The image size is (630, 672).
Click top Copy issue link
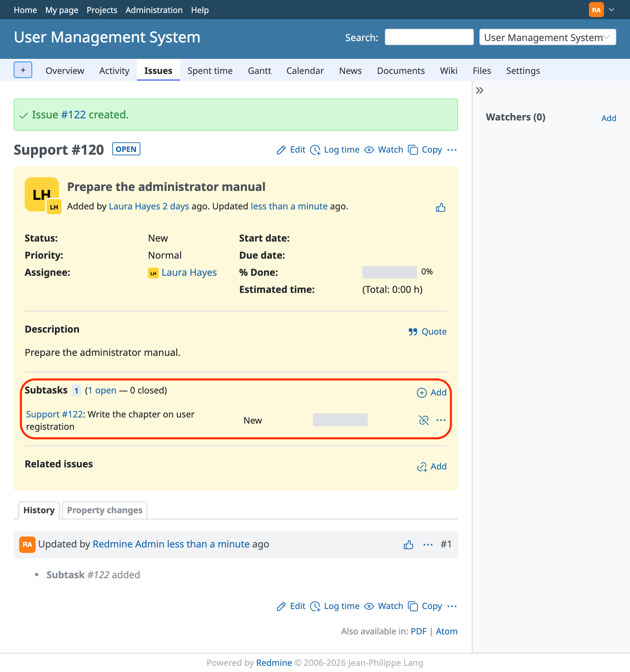[425, 150]
